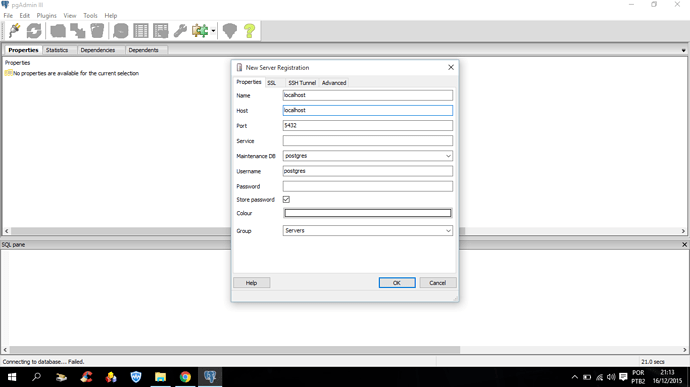Switch to the SSL tab in dialog
The width and height of the screenshot is (690, 387).
[x=272, y=83]
